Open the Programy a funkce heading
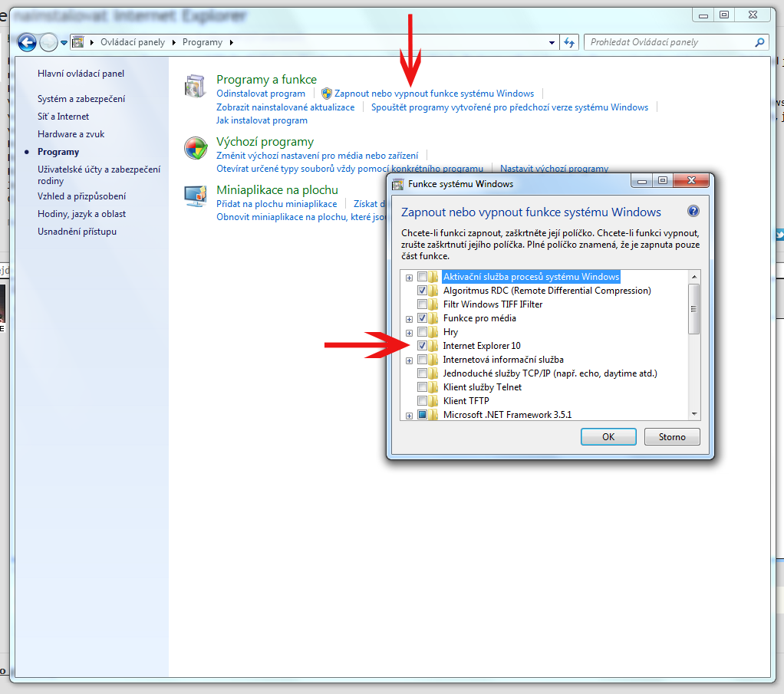The image size is (784, 694). [x=266, y=80]
